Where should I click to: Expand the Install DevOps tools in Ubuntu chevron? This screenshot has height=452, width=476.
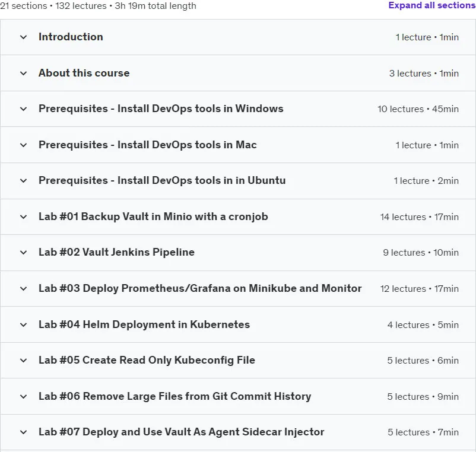click(23, 181)
